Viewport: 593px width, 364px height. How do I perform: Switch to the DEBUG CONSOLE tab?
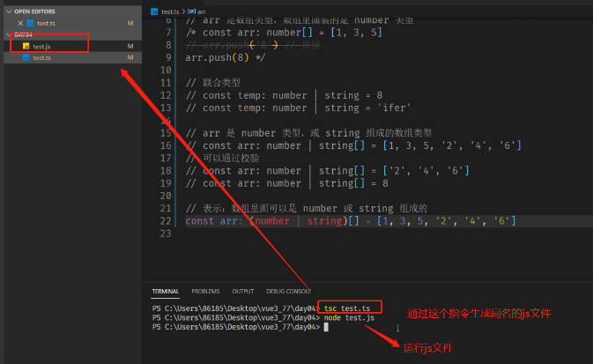[x=288, y=291]
